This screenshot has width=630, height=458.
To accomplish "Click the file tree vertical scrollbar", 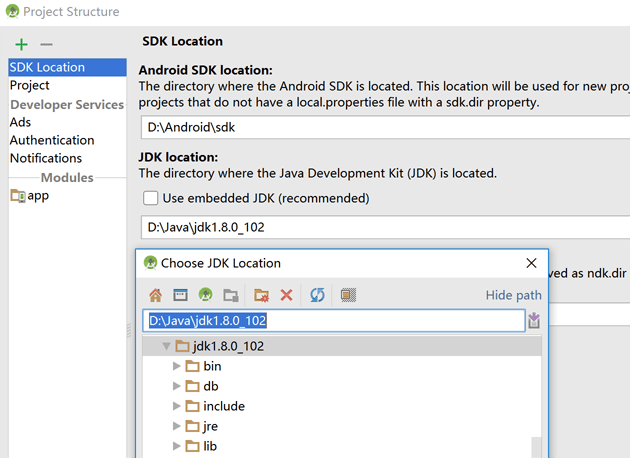I will [x=536, y=447].
